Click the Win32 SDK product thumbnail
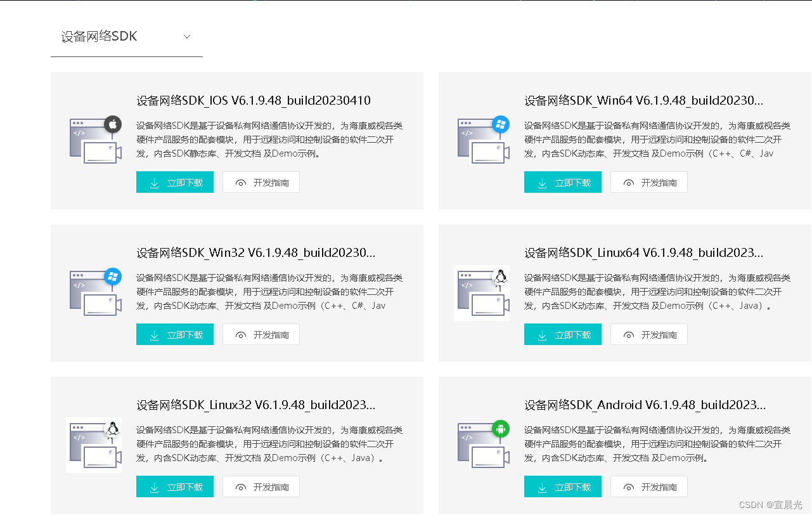 [95, 292]
